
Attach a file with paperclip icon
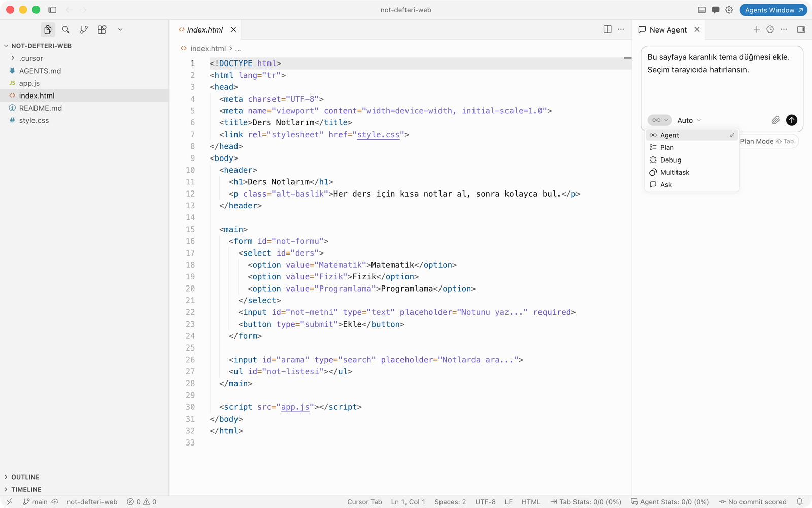(775, 120)
